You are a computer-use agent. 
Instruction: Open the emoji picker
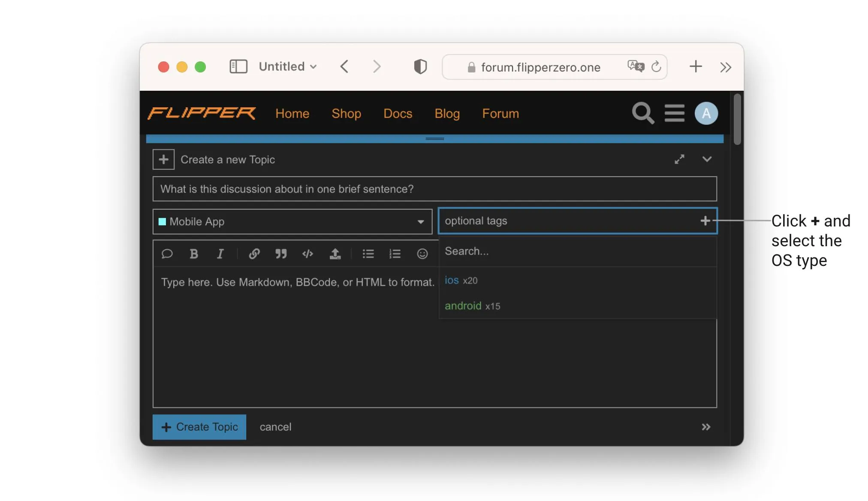pos(422,254)
